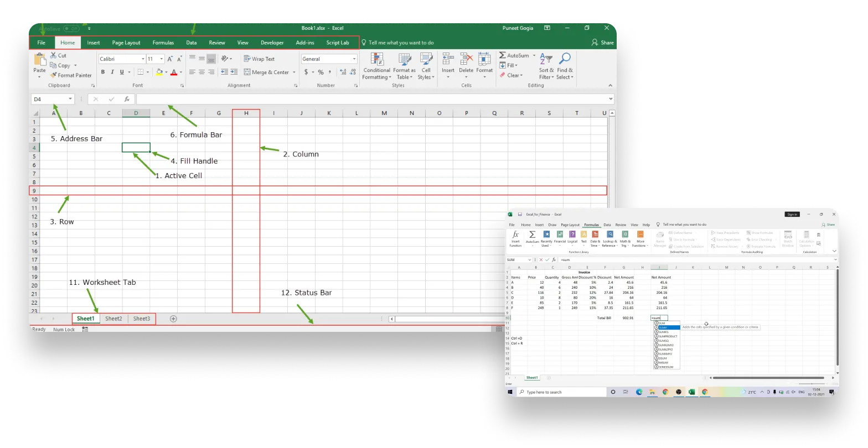Click the Logical functions icon in Excel_for_Finance

click(572, 234)
